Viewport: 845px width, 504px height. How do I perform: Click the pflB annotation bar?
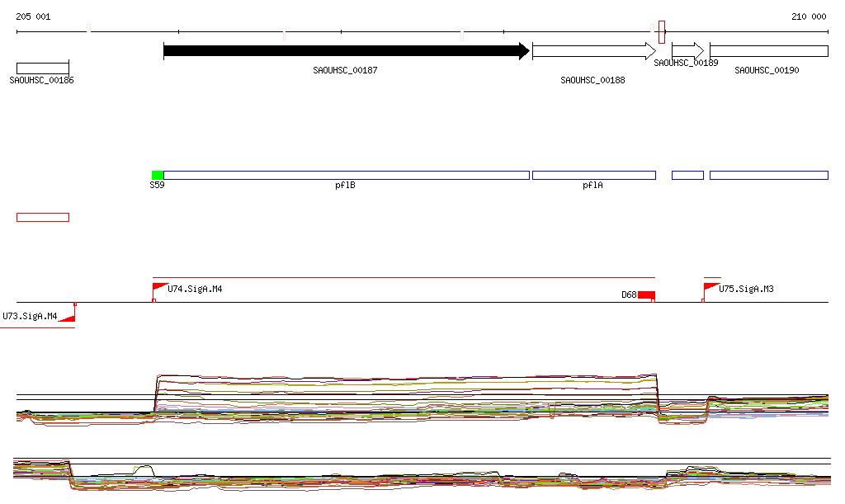tap(346, 175)
